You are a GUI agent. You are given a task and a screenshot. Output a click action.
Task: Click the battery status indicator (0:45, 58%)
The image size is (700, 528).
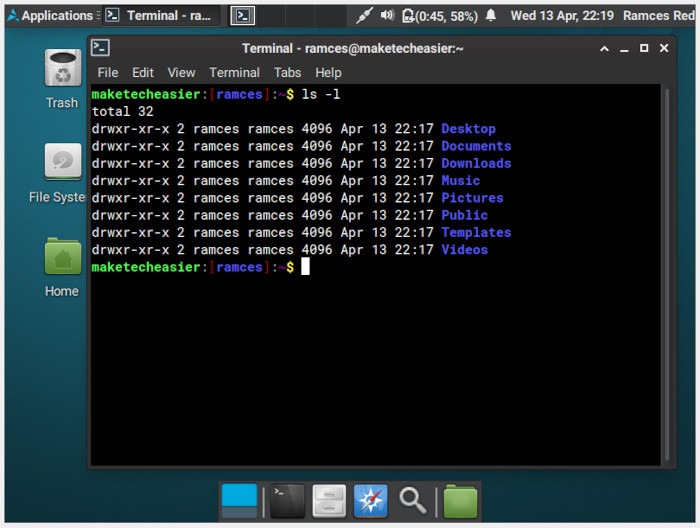[440, 16]
